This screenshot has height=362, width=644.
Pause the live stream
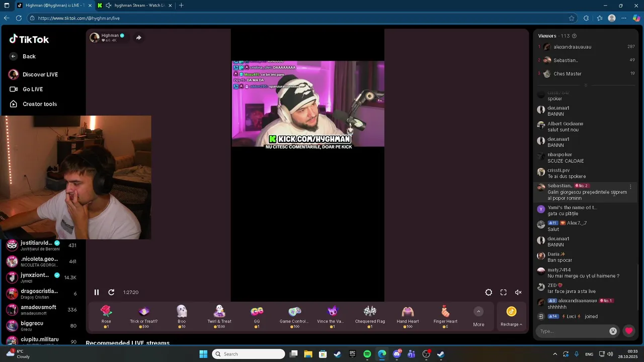[x=97, y=292]
